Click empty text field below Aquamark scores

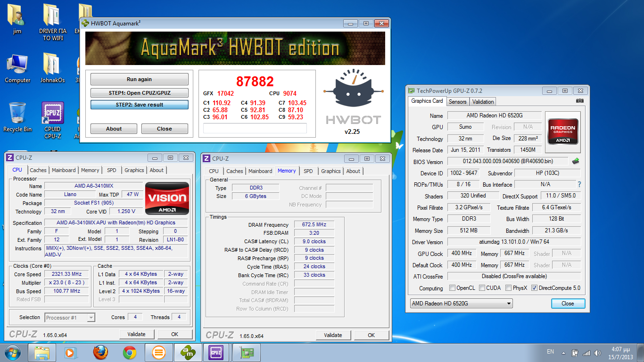click(255, 128)
